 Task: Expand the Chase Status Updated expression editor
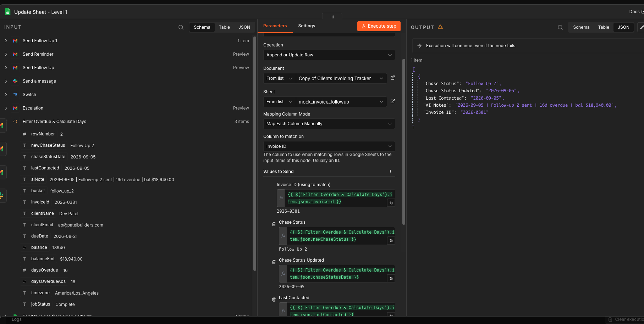[391, 279]
